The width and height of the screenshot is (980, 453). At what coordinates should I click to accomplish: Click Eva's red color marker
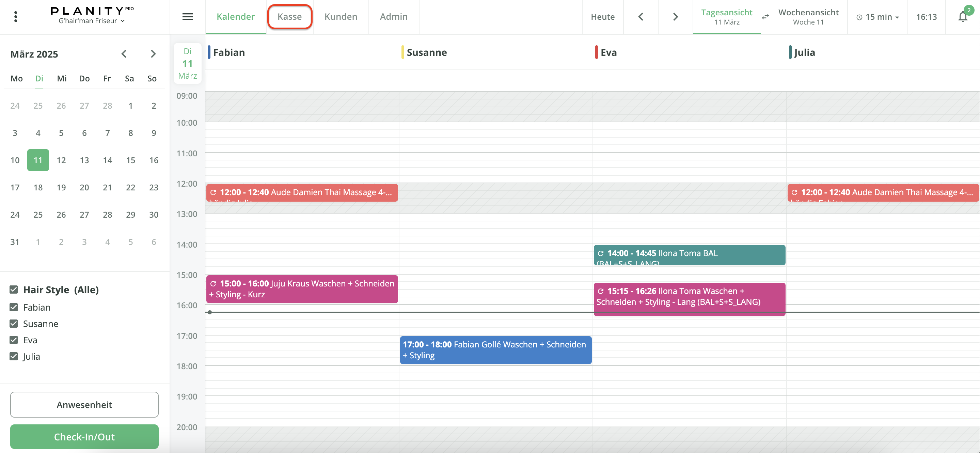[x=596, y=52]
